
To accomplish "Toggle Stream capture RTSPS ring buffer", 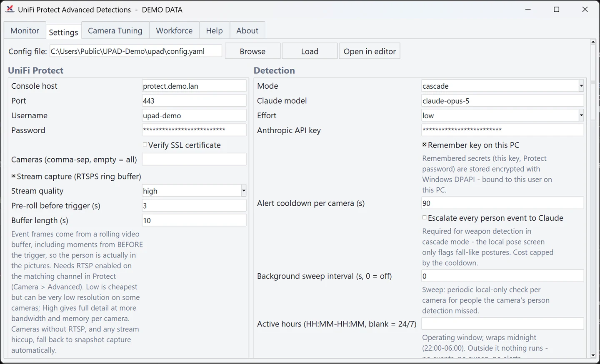I will coord(13,176).
